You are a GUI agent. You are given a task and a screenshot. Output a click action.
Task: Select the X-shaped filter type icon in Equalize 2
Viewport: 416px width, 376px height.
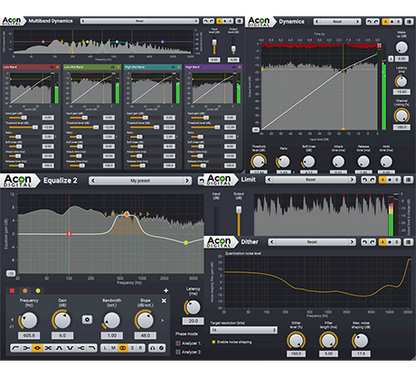[48, 348]
